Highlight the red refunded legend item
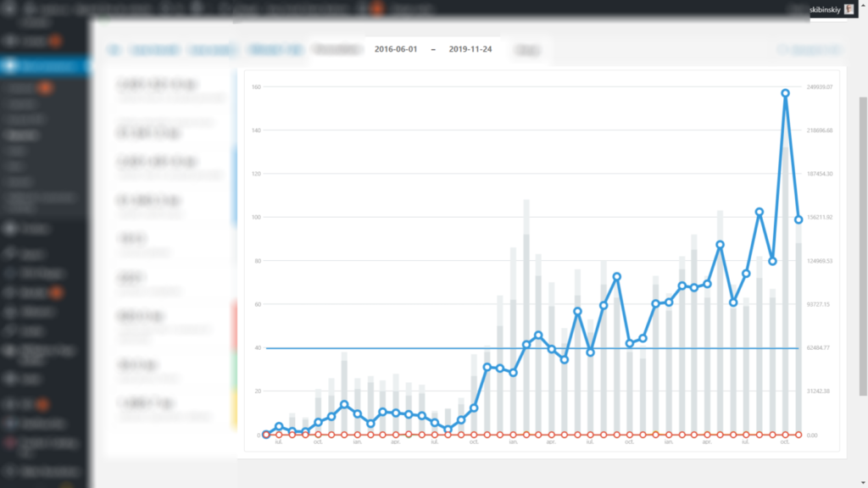The image size is (868, 488). [x=170, y=327]
